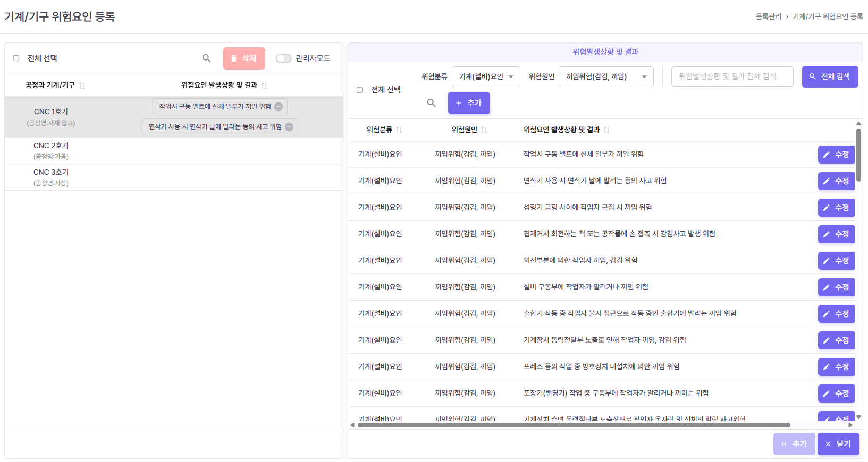Focus the 위험발생상황 및 결과 search field
The image size is (868, 462).
coord(731,76)
